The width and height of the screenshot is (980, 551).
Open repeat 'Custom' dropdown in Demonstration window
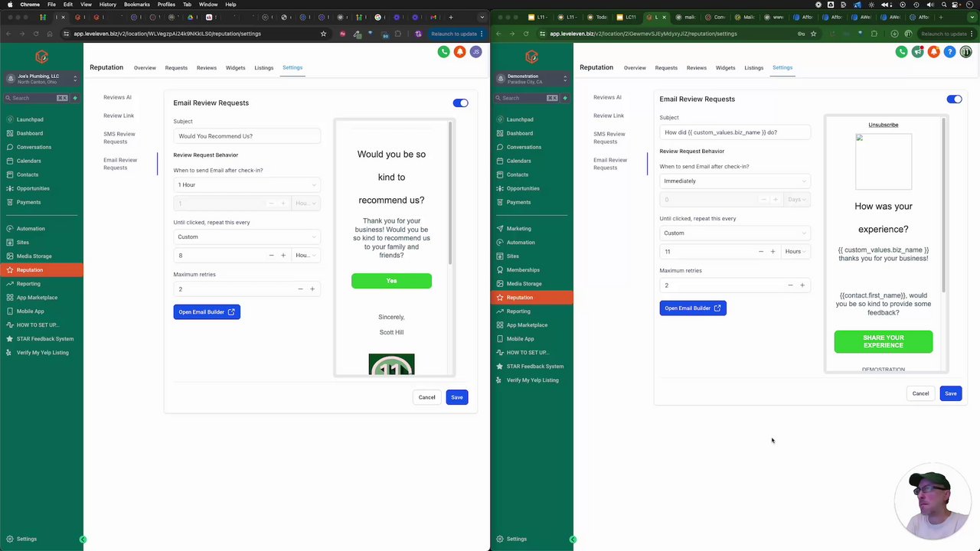pos(734,233)
